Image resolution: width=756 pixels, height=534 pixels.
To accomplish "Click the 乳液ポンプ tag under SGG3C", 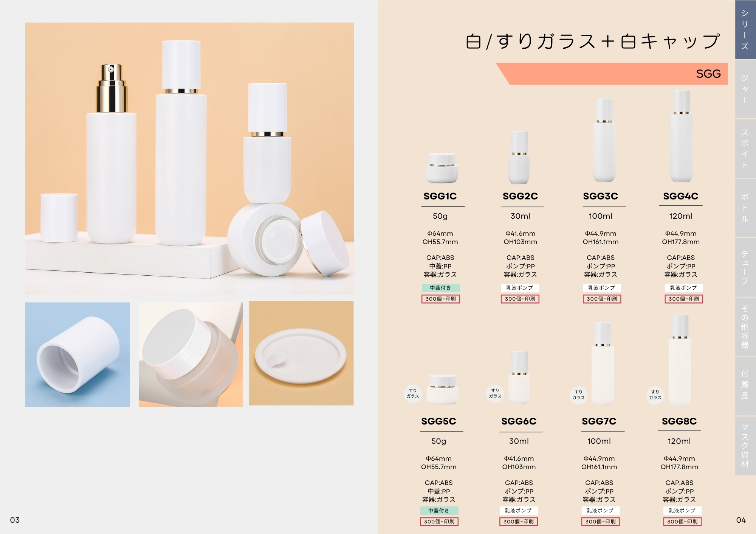I will point(602,288).
